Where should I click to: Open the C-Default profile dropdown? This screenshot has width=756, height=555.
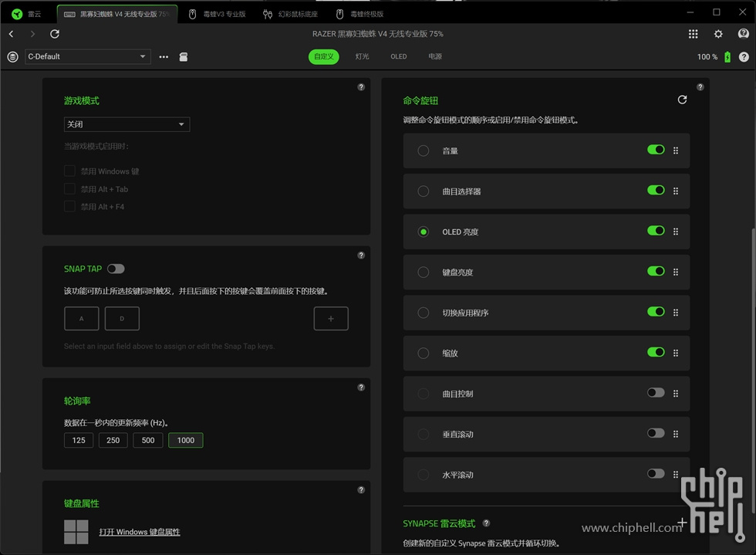point(88,56)
